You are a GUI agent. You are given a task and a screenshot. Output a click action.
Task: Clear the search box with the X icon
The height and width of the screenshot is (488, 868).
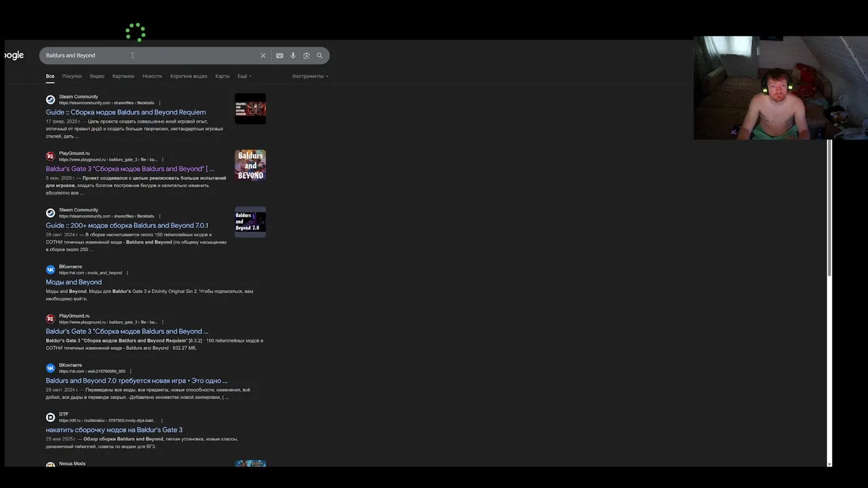pyautogui.click(x=263, y=56)
